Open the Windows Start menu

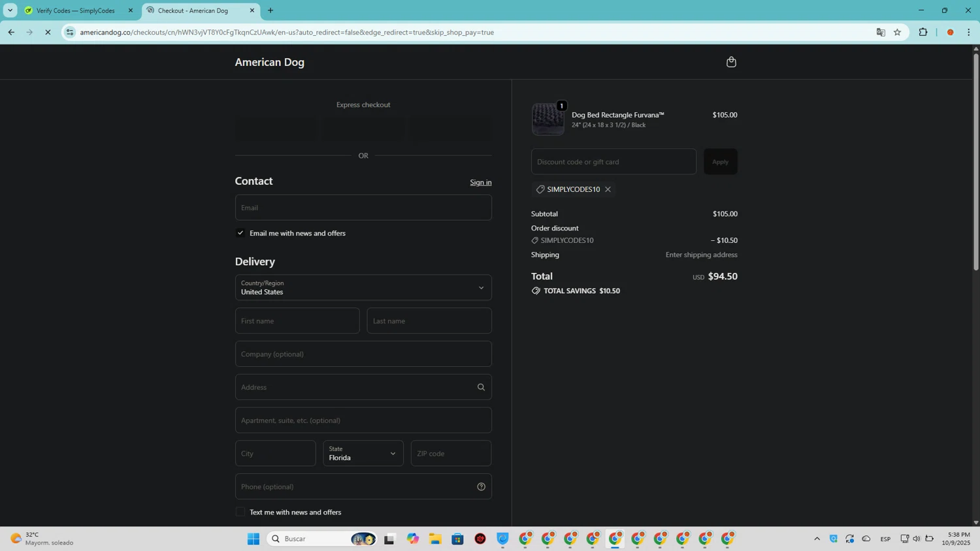click(253, 539)
